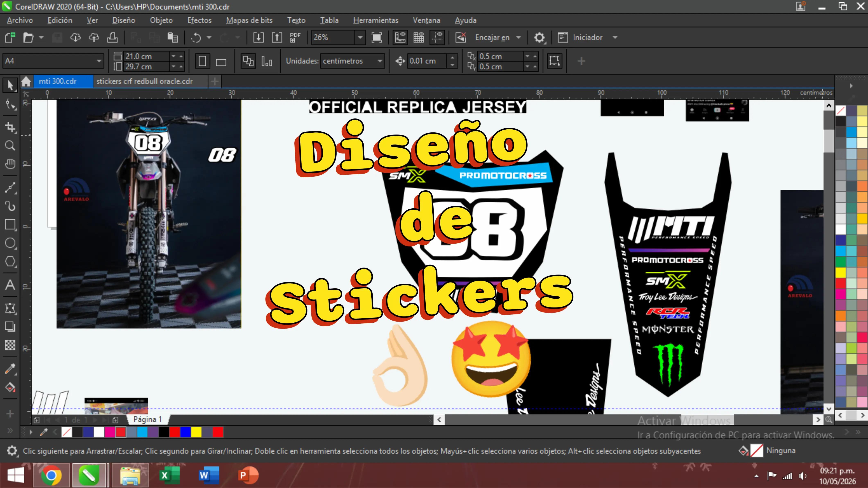The height and width of the screenshot is (488, 868).
Task: Expand the Open button dropdown arrow
Action: [41, 37]
